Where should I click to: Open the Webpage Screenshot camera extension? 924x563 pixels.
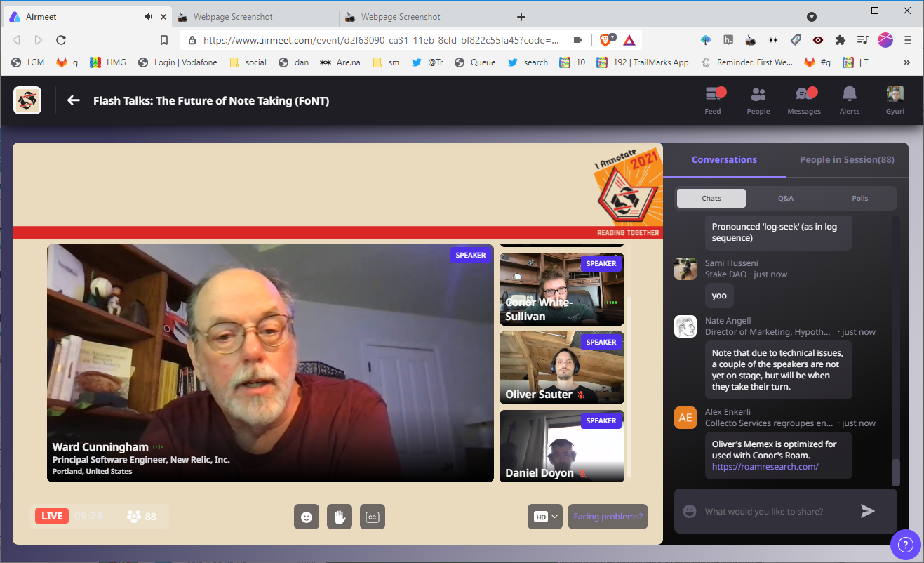click(751, 40)
